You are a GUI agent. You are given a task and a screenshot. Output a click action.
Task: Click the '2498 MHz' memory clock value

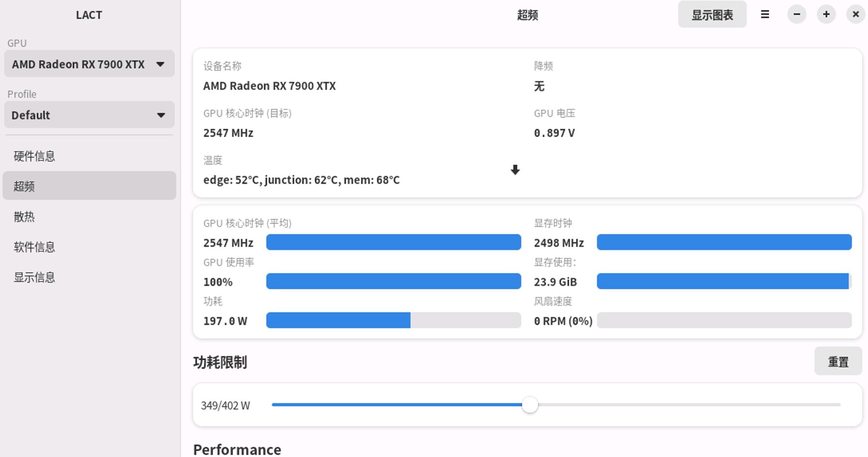[559, 243]
